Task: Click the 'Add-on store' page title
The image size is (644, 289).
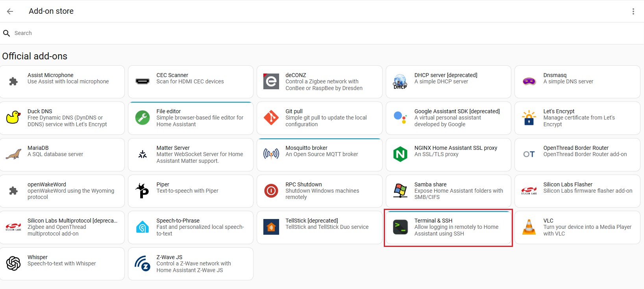Action: pos(51,11)
